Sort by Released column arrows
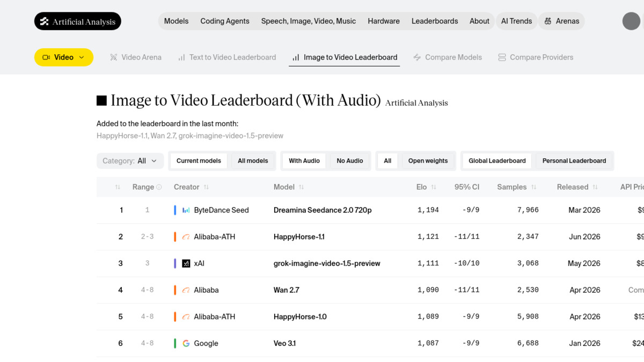The image size is (644, 362). click(x=595, y=187)
